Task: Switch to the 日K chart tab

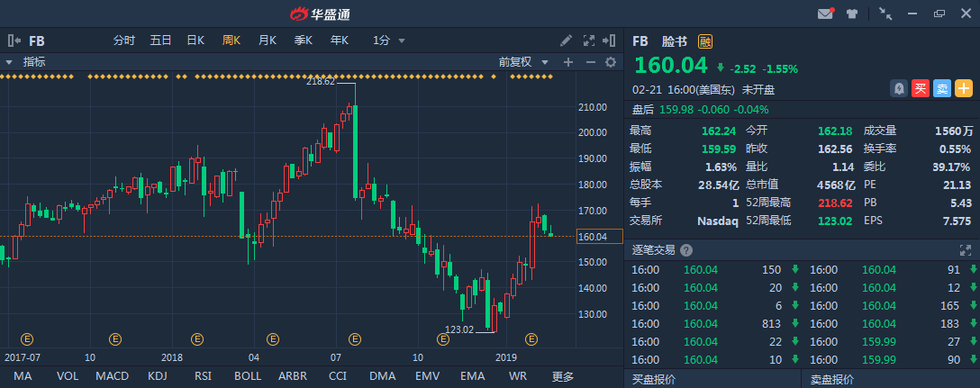Action: 195,41
